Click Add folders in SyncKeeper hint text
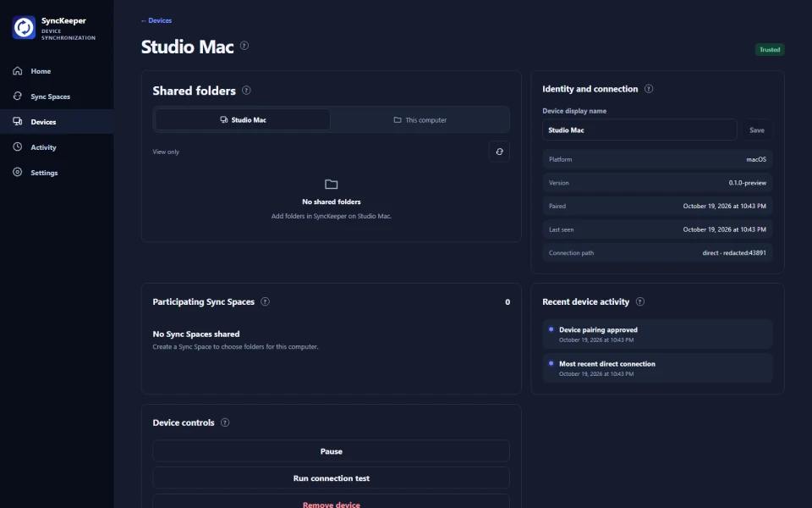812x508 pixels. click(332, 216)
